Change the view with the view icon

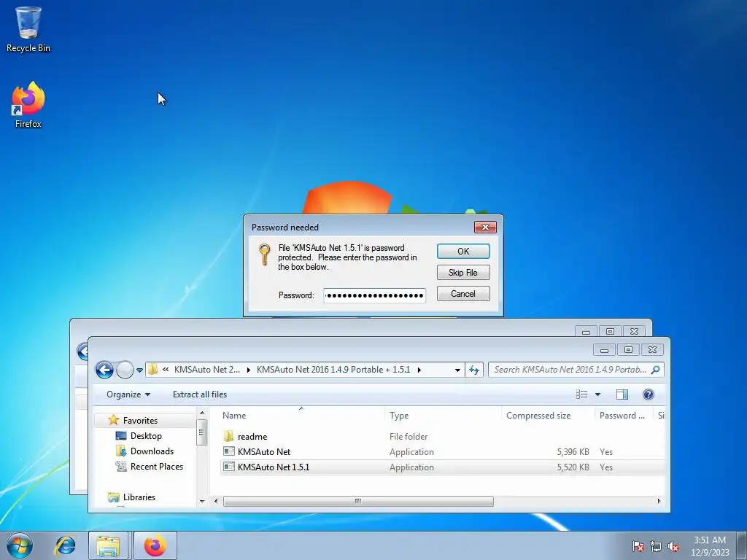click(x=581, y=394)
